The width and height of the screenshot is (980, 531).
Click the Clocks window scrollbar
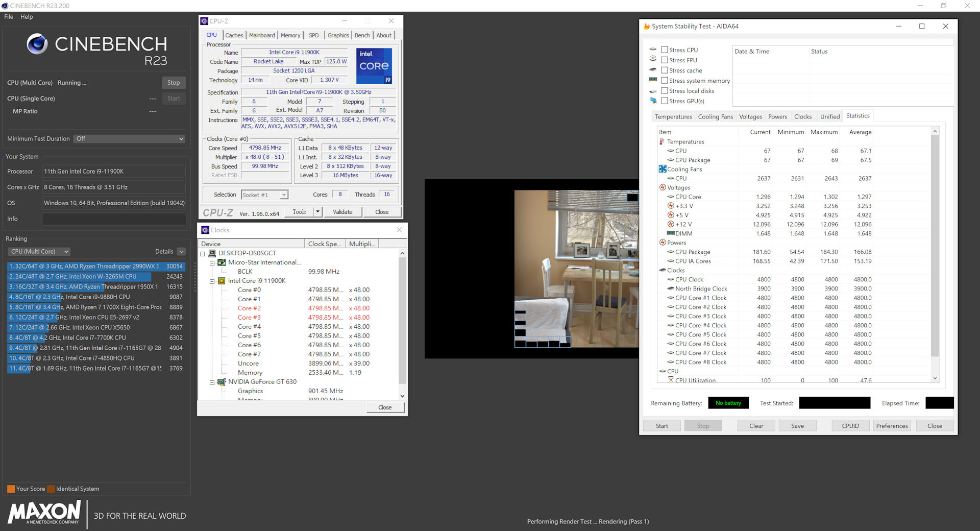click(x=402, y=321)
